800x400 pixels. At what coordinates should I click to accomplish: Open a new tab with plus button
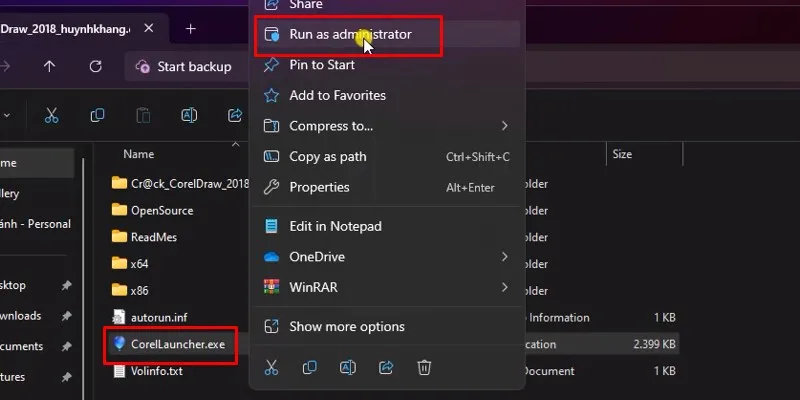coord(191,29)
